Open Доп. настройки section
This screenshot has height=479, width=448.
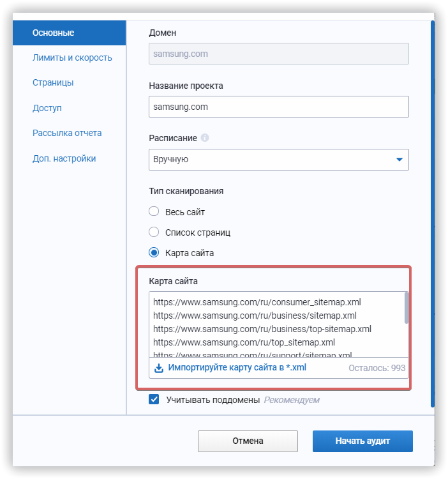[64, 158]
